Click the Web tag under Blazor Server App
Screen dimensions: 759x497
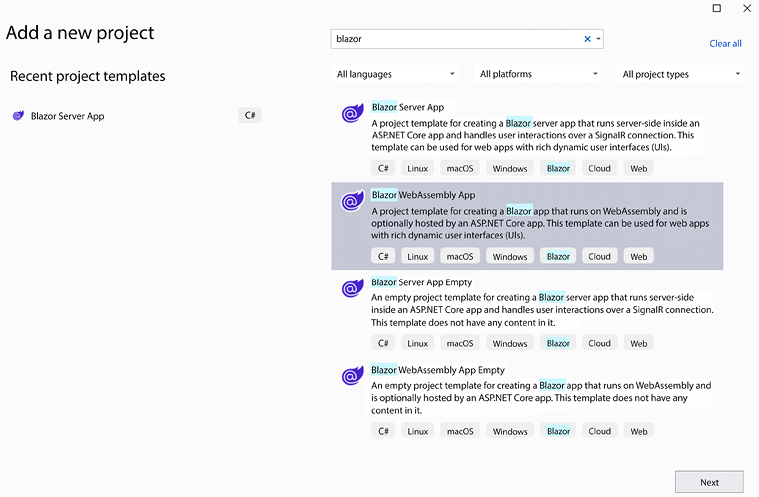point(638,168)
